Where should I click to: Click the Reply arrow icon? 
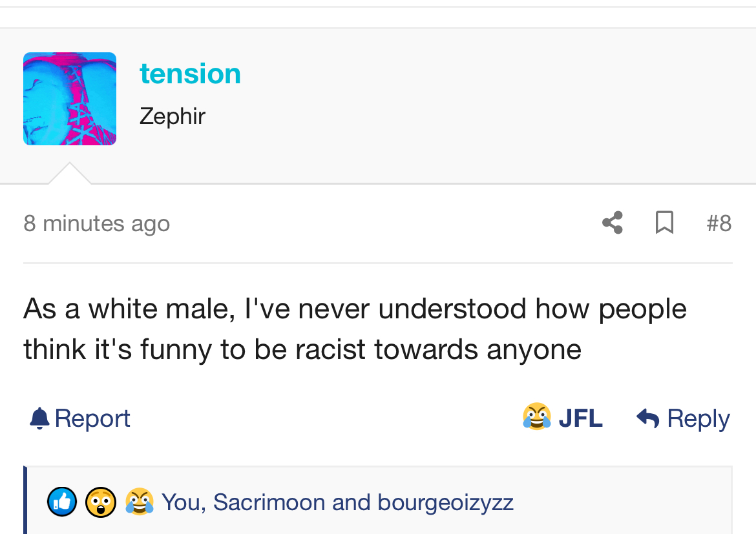(647, 418)
